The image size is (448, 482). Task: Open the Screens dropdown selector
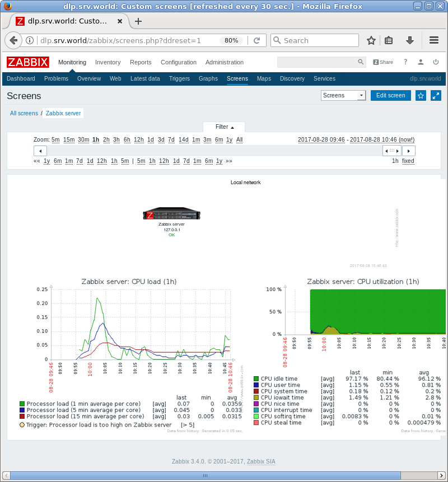[x=343, y=96]
